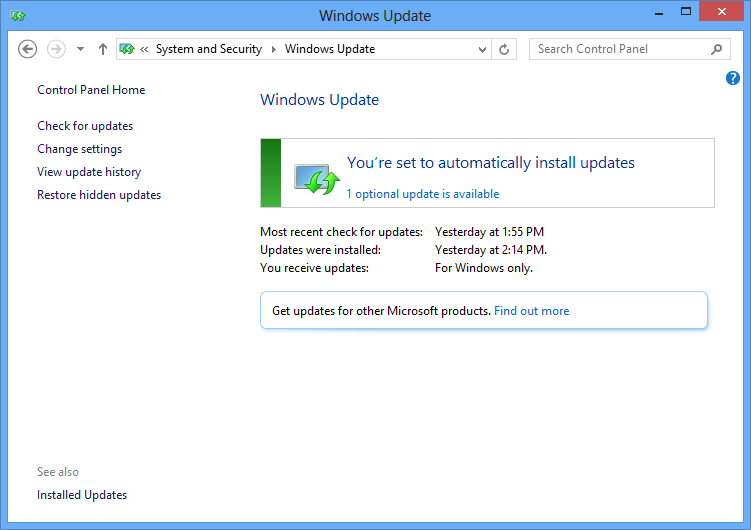Click the green arrows update status icon
The height and width of the screenshot is (530, 751).
coord(318,178)
